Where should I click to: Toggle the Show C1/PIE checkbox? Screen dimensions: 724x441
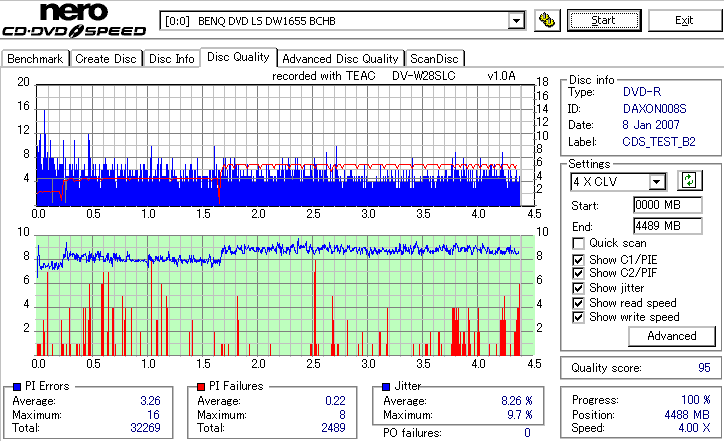(578, 260)
